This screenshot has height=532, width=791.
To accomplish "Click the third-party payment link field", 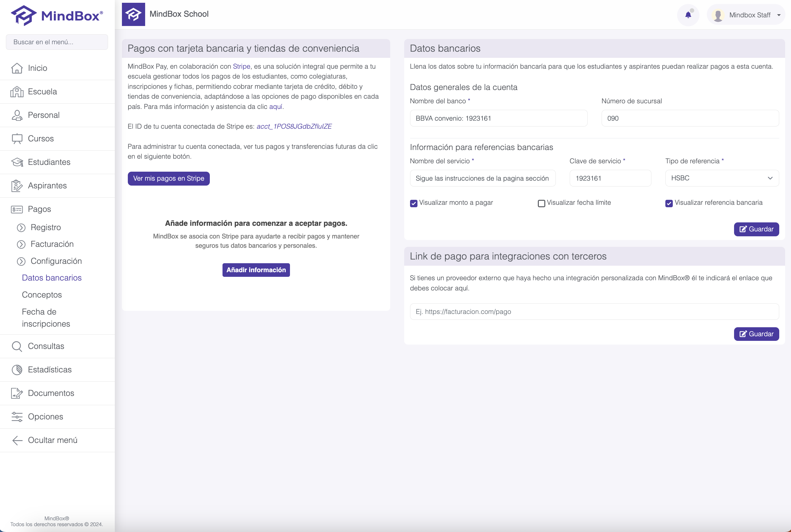I will (594, 311).
